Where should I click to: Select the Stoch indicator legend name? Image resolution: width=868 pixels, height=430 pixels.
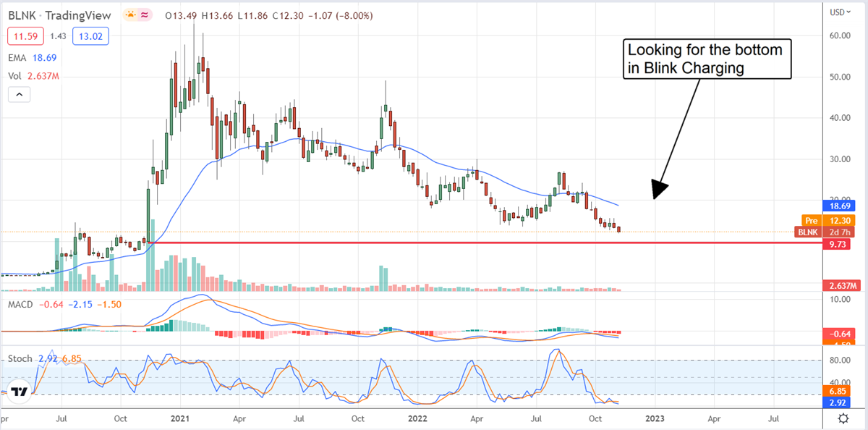tap(20, 358)
